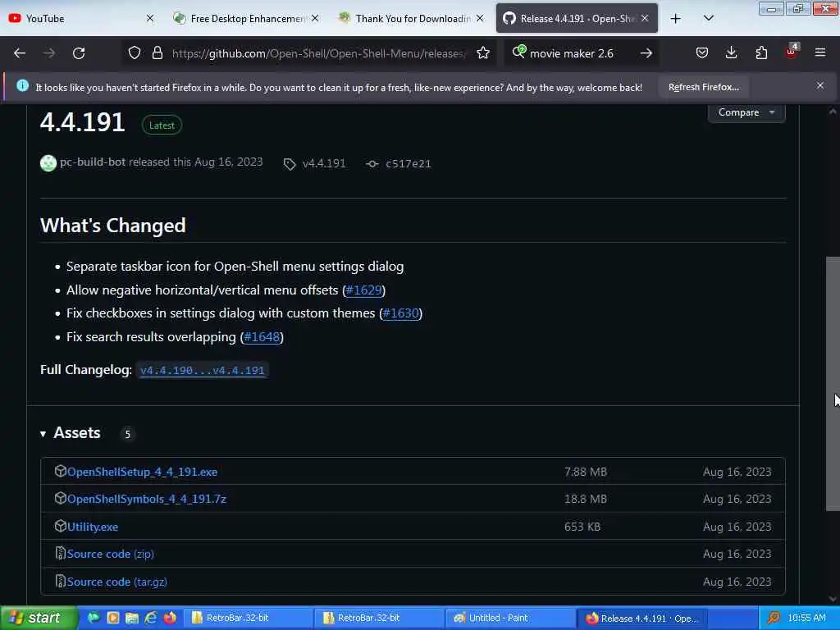Download OpenShellSetup_4_4_191.exe
The height and width of the screenshot is (630, 840).
pyautogui.click(x=142, y=472)
